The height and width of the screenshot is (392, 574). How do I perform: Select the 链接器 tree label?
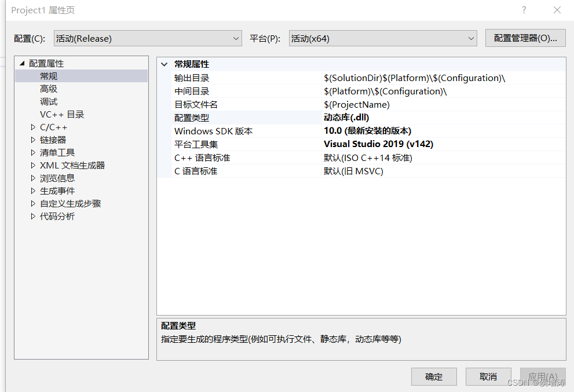(53, 140)
